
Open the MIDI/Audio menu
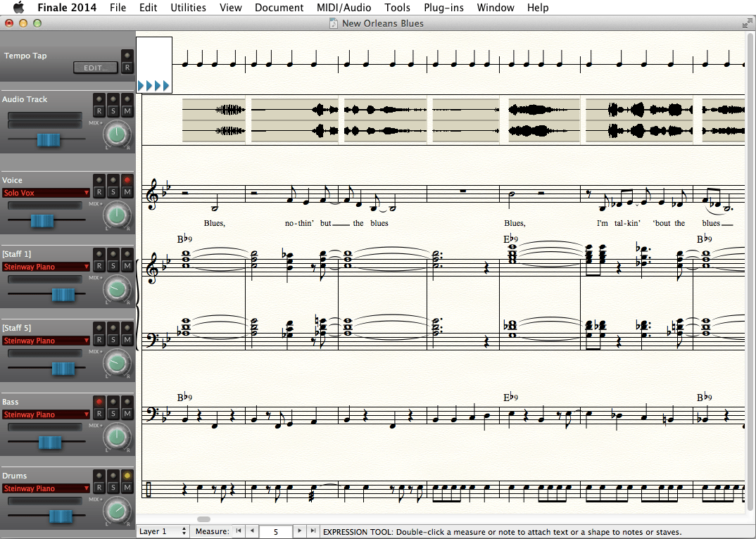344,8
